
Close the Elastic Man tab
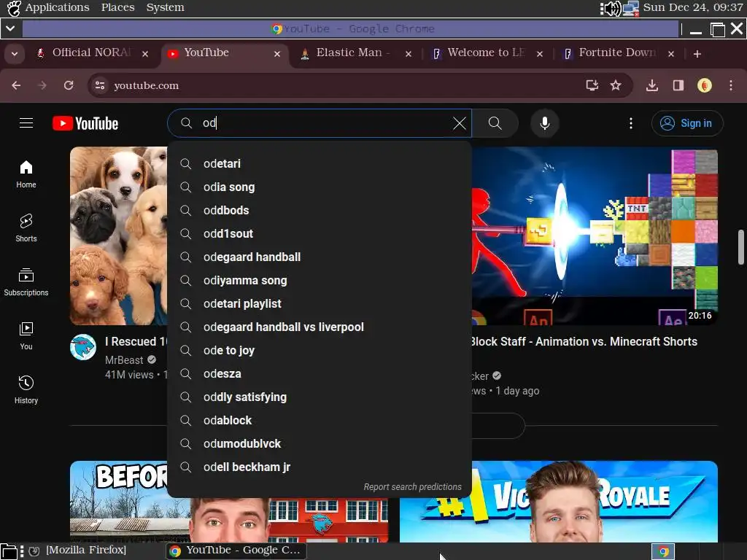pos(409,54)
